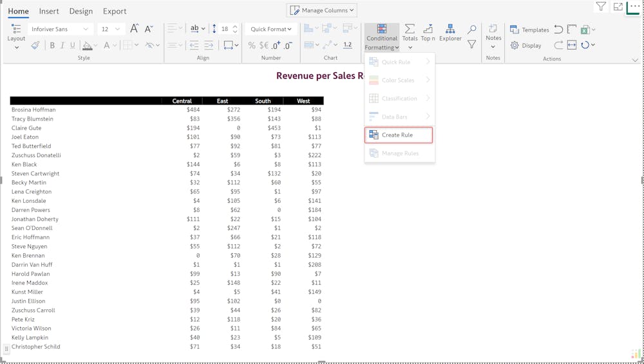
Task: Toggle Bold formatting
Action: click(x=52, y=45)
